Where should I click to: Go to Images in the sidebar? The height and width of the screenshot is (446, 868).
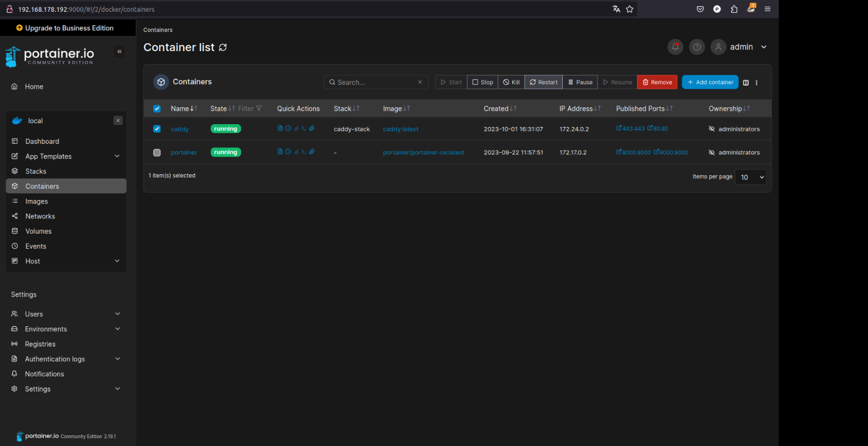pyautogui.click(x=36, y=201)
